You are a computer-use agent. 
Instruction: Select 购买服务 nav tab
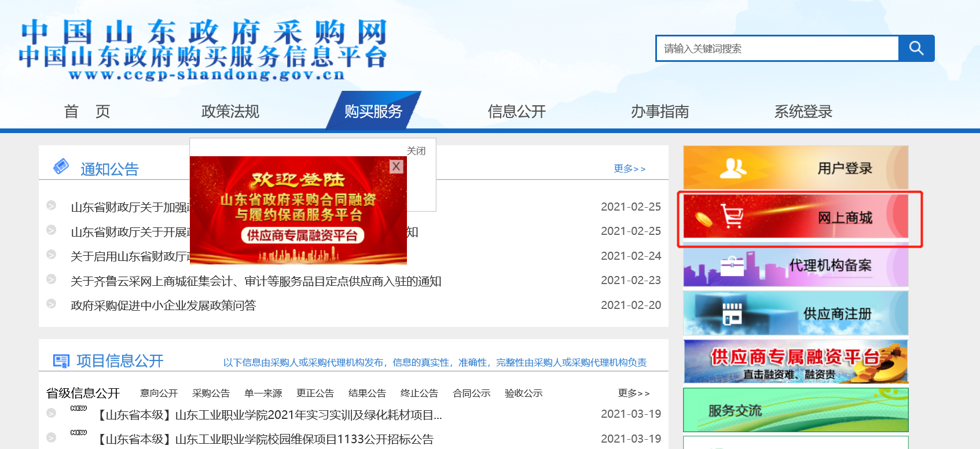click(373, 111)
